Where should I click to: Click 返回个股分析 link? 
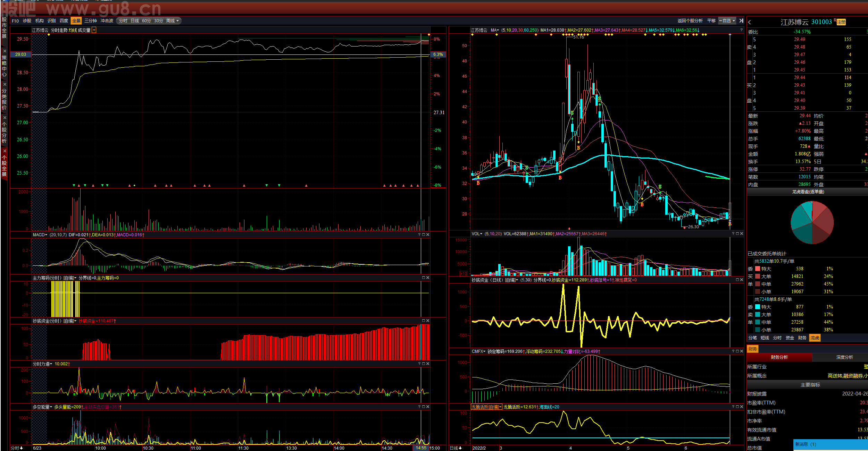coord(690,21)
